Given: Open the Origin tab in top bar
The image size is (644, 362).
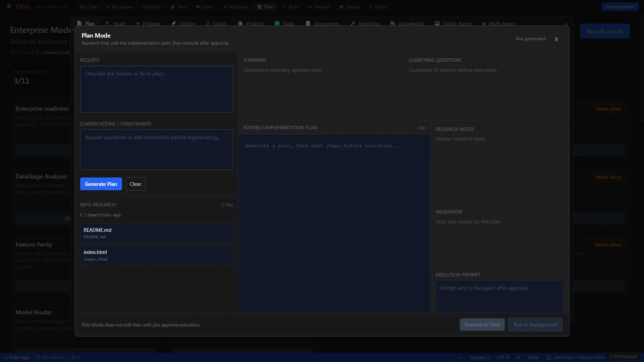Looking at the screenshot, I should coord(378,7).
